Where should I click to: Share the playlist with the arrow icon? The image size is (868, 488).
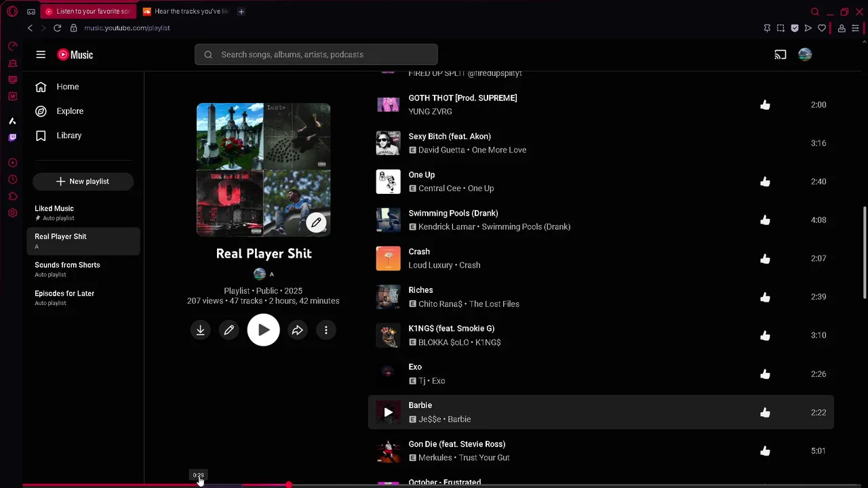pyautogui.click(x=297, y=330)
